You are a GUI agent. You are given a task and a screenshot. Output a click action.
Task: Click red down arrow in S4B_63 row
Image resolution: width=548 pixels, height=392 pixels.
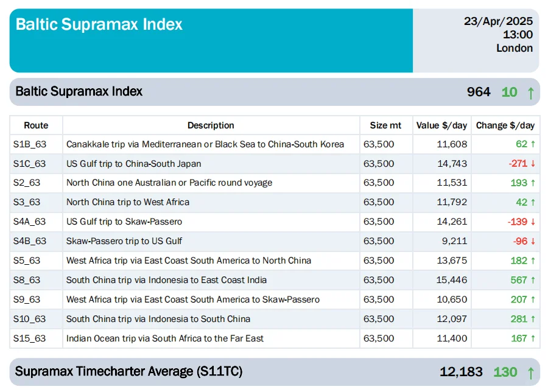point(533,241)
